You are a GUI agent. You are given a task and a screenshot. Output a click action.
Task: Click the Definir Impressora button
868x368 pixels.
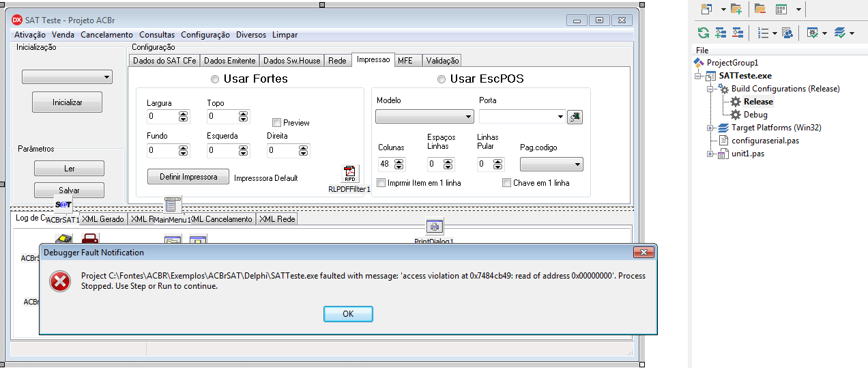point(188,177)
